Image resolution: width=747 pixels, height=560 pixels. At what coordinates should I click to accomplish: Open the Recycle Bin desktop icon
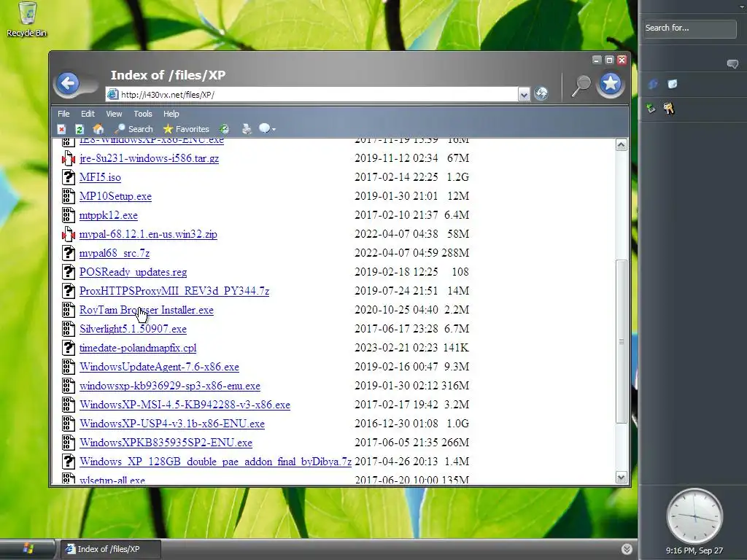[x=27, y=20]
